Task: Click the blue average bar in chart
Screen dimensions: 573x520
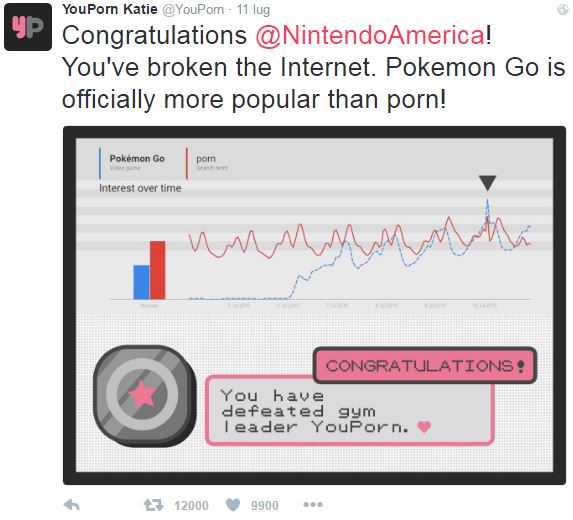Action: coord(141,282)
